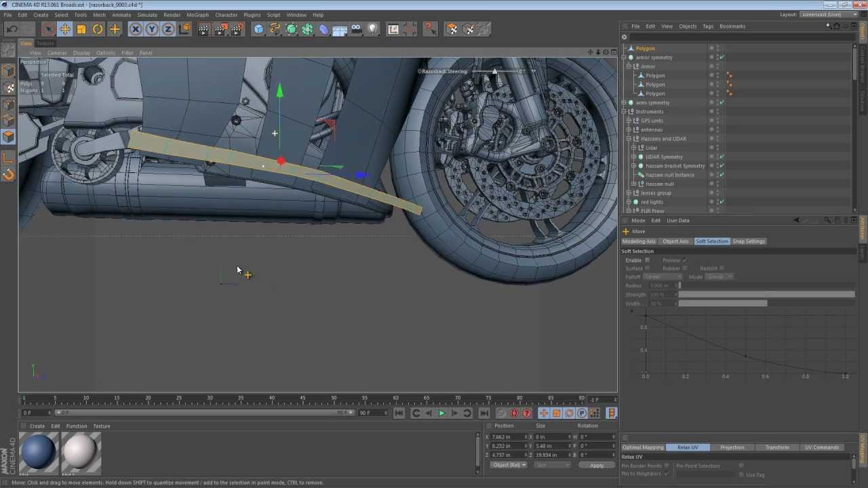This screenshot has width=868, height=488.
Task: Click the Undo arrow icon
Action: pyautogui.click(x=12, y=29)
